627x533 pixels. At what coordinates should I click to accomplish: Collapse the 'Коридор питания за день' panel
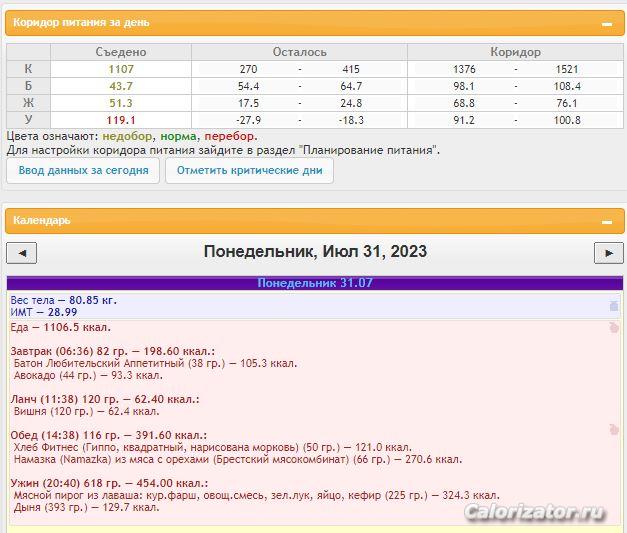pos(606,23)
